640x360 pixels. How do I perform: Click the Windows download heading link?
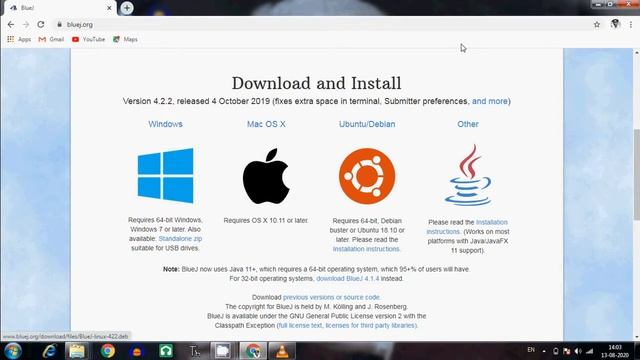pyautogui.click(x=165, y=124)
